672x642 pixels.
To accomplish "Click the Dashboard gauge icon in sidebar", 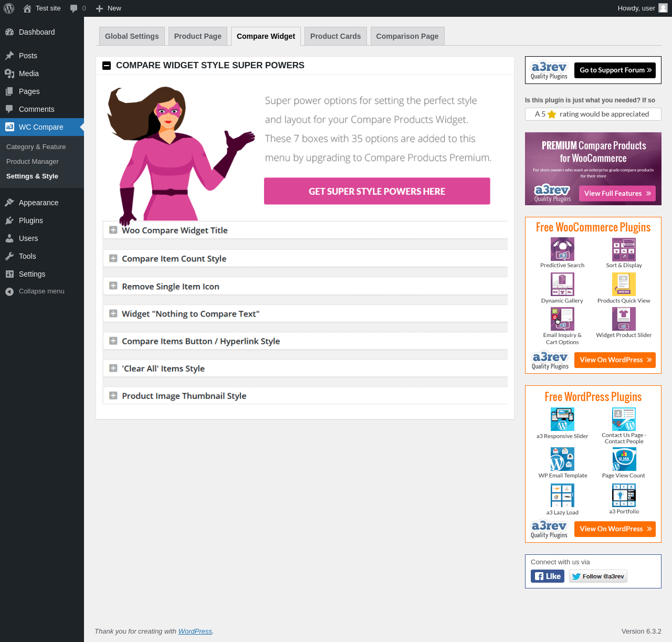I will coord(9,32).
